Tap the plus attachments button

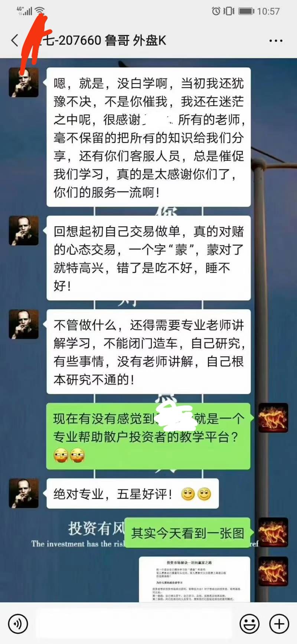pos(279,623)
